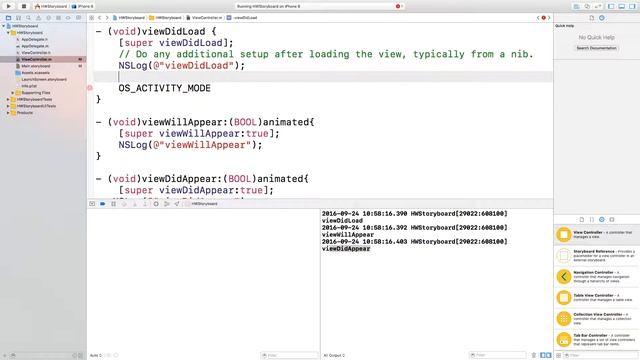This screenshot has width=640, height=360.
Task: Select Collection View Controller in object library
Action: 597,318
